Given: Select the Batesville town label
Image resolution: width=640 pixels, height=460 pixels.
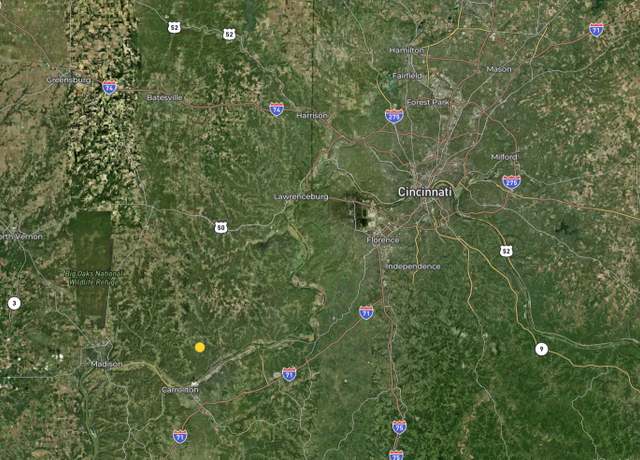Looking at the screenshot, I should coord(164,98).
